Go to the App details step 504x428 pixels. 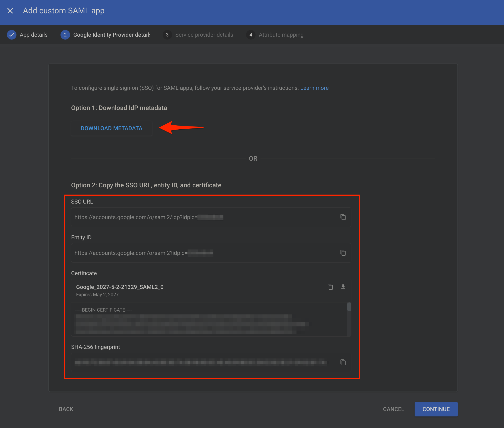point(34,35)
